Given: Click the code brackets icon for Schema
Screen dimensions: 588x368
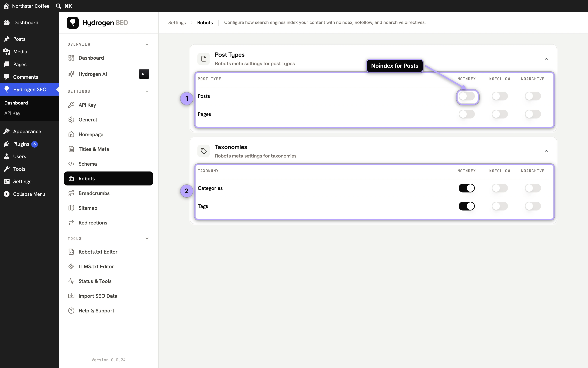Looking at the screenshot, I should tap(71, 164).
